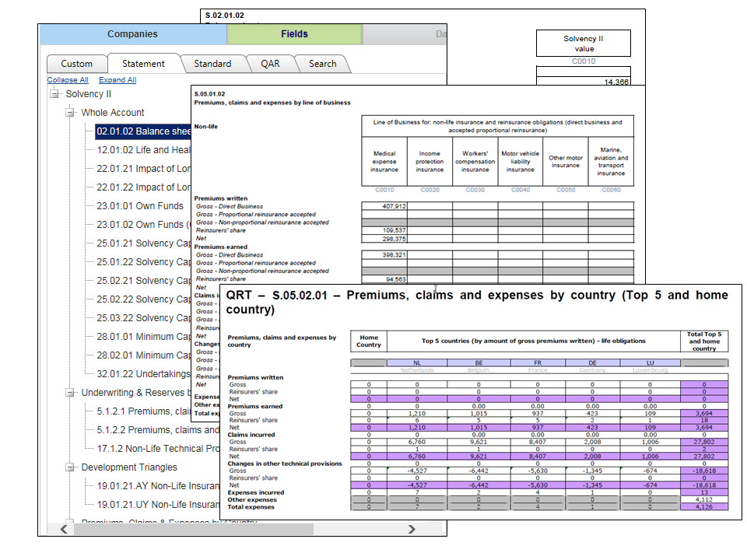747x560 pixels.
Task: Click the C0010 label under Solvency II value
Action: (583, 61)
